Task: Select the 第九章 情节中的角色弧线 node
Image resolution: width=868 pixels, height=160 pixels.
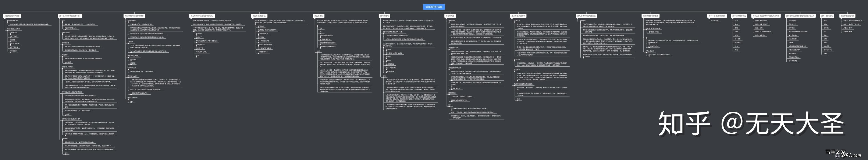Action: 586,16
